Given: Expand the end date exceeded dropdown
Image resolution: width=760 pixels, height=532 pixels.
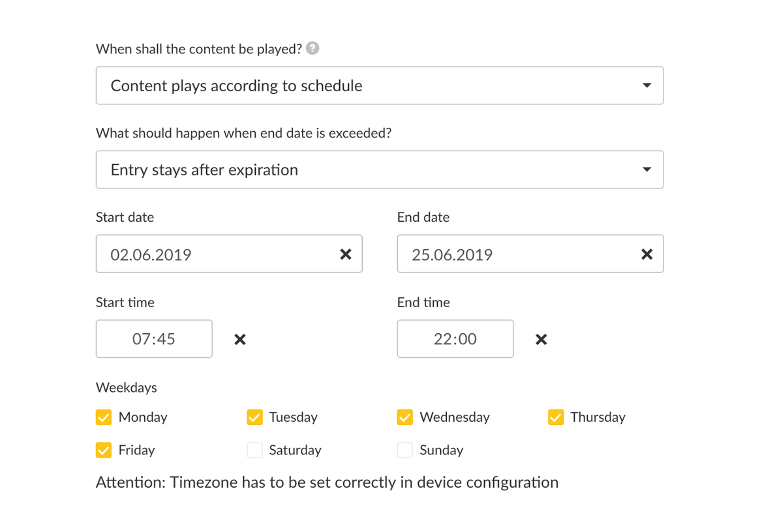Looking at the screenshot, I should [380, 170].
